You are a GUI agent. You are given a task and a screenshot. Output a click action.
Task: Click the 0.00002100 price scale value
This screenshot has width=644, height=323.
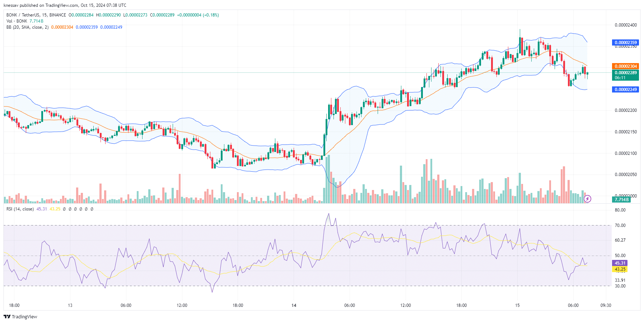626,153
